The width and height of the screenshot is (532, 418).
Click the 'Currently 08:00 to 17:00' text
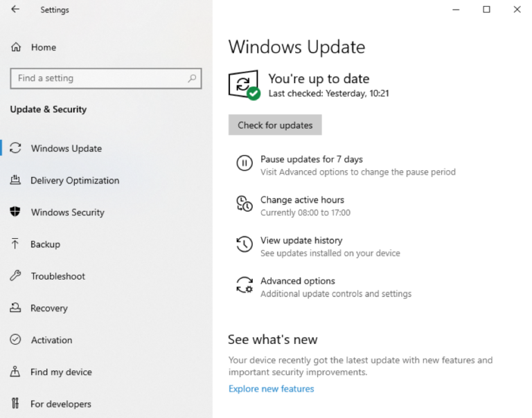pyautogui.click(x=305, y=212)
